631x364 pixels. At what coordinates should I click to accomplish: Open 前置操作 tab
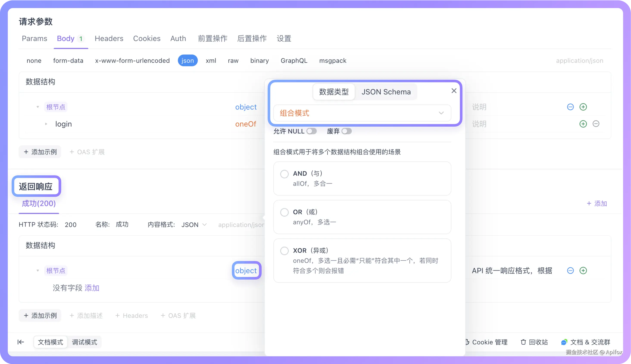tap(212, 39)
